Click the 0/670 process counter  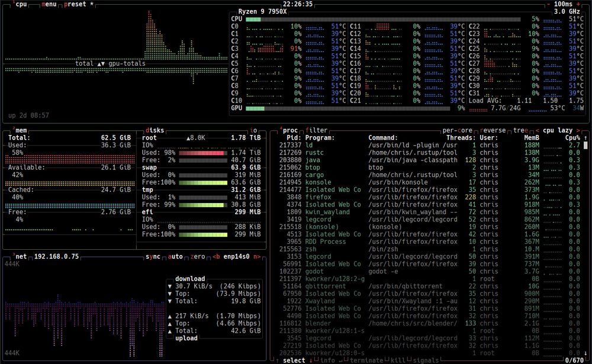coord(574,360)
